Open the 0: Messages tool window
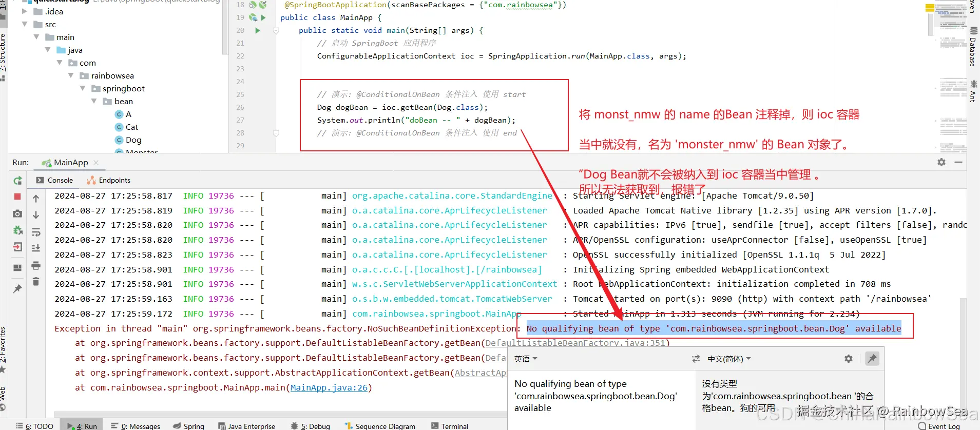980x430 pixels. [x=136, y=426]
